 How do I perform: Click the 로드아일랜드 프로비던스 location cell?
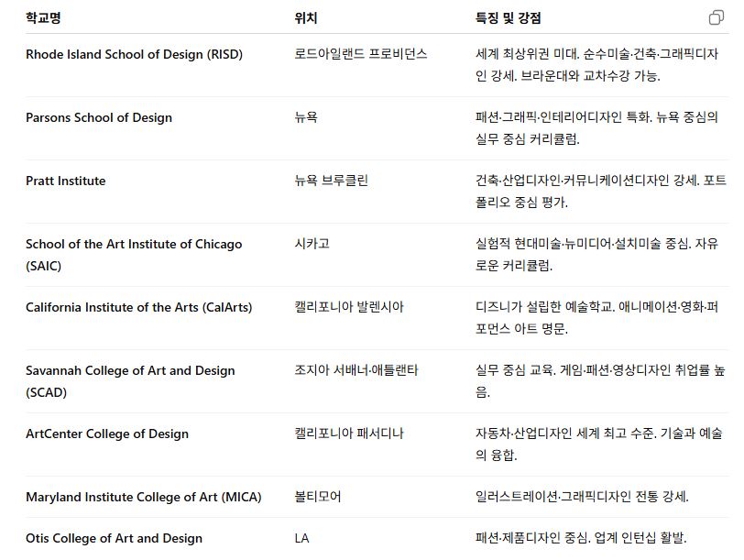[360, 54]
